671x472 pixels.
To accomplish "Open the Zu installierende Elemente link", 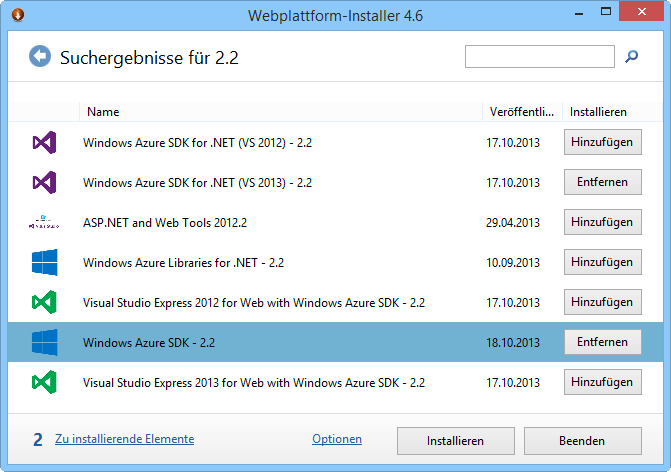I will pyautogui.click(x=124, y=439).
